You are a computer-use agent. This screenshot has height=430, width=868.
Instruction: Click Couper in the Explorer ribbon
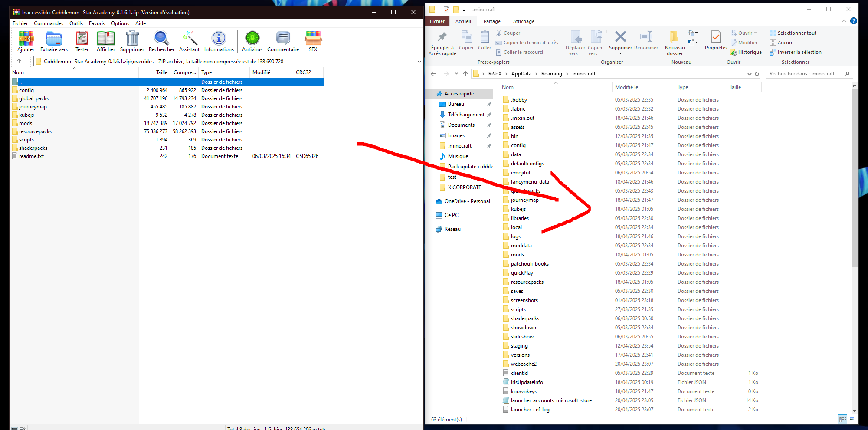tap(508, 33)
